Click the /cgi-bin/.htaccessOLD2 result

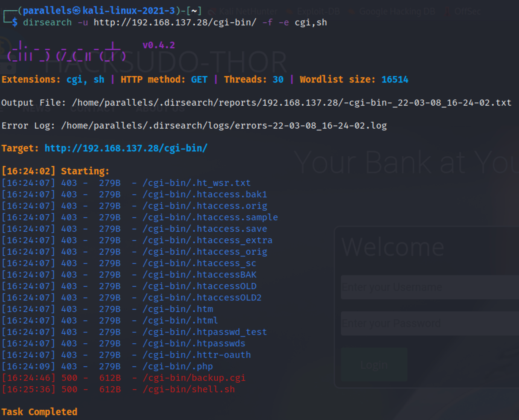pyautogui.click(x=202, y=297)
